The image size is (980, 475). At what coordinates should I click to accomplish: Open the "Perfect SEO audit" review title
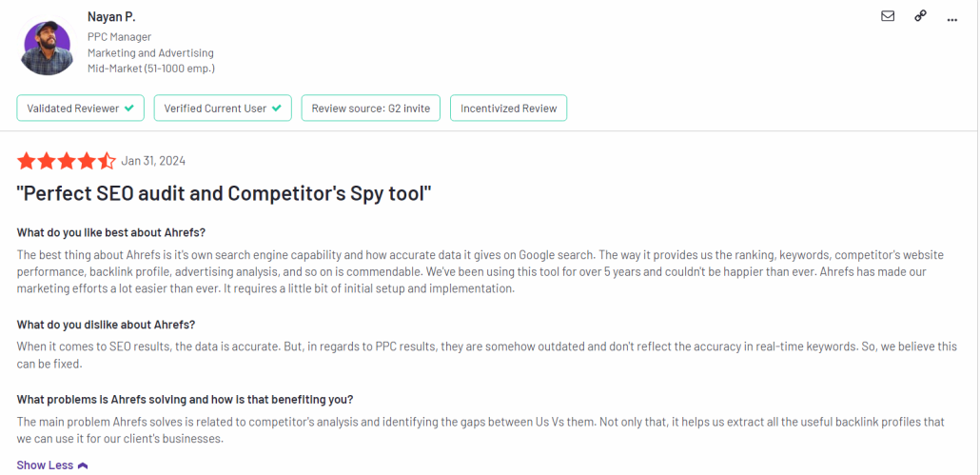tap(225, 193)
